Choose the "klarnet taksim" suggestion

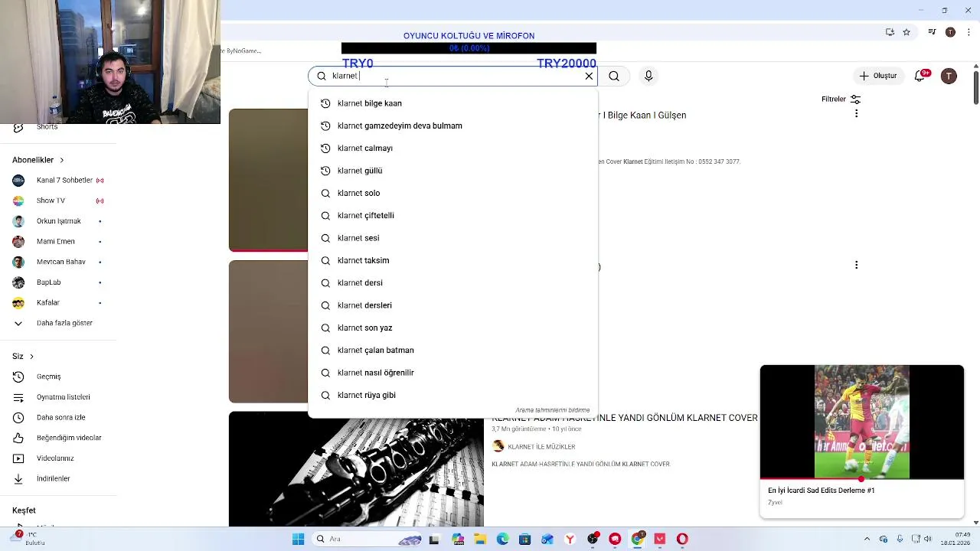pos(452,260)
